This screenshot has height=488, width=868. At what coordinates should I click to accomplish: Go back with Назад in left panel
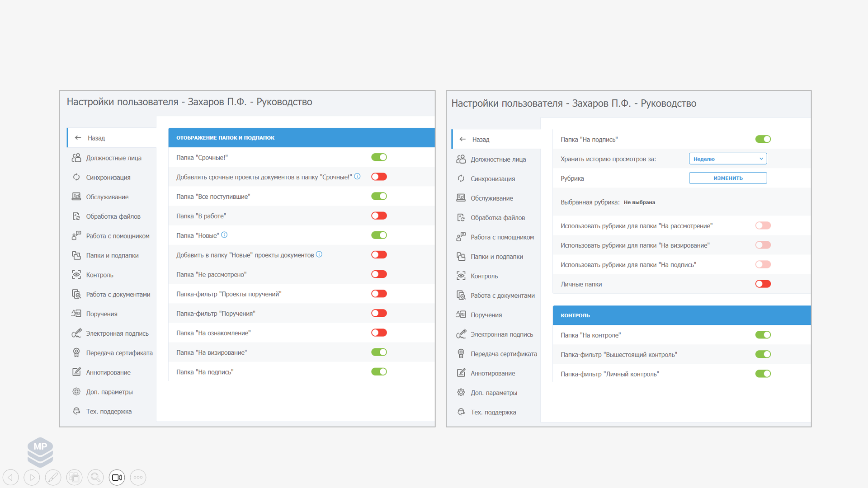(x=96, y=138)
